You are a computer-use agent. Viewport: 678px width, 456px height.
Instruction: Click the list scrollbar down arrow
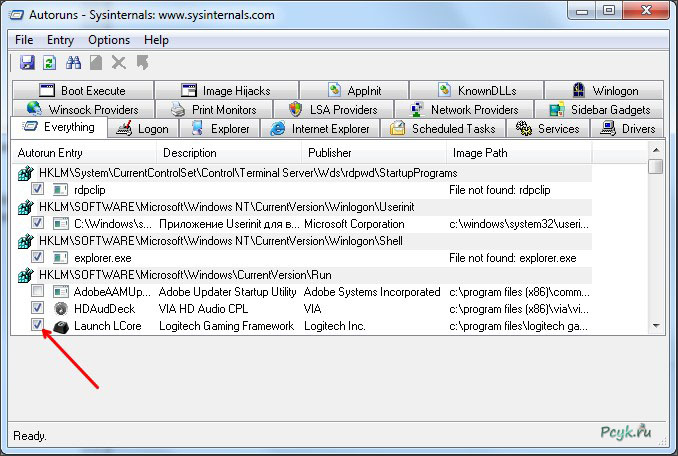(656, 326)
